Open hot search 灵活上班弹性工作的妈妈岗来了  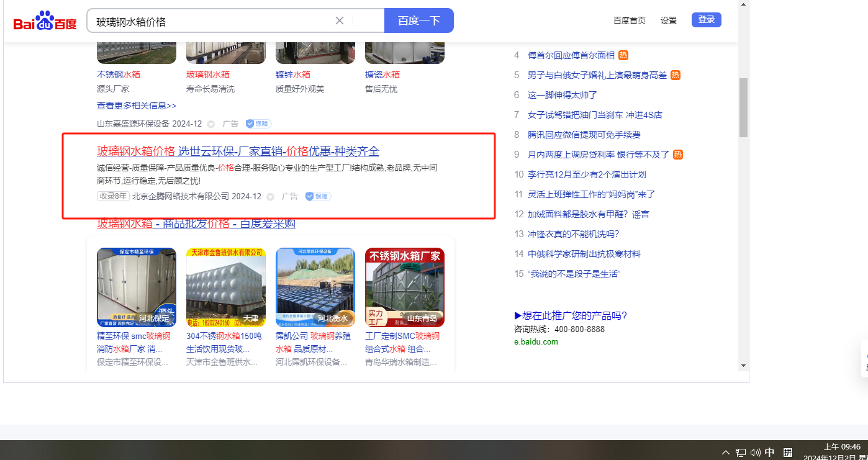592,194
